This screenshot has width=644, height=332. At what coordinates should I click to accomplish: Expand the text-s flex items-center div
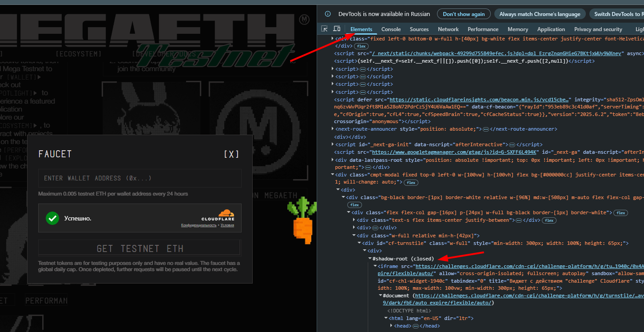click(x=354, y=220)
